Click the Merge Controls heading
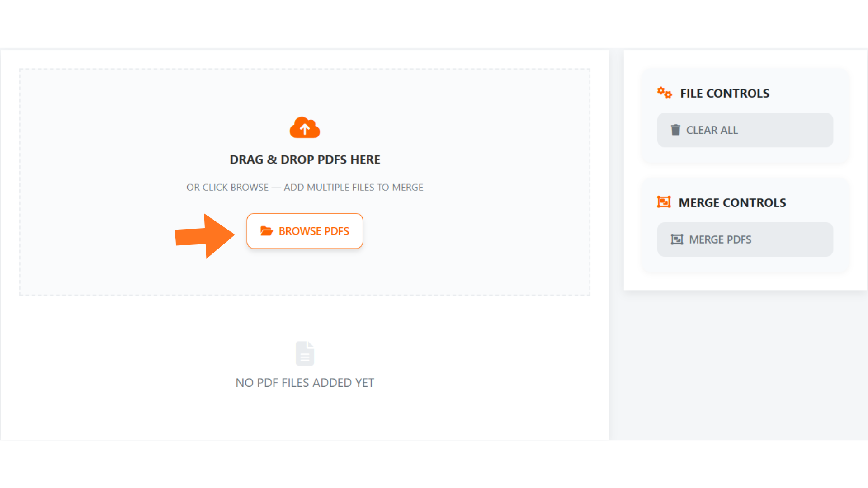Image resolution: width=868 pixels, height=488 pixels. point(732,203)
